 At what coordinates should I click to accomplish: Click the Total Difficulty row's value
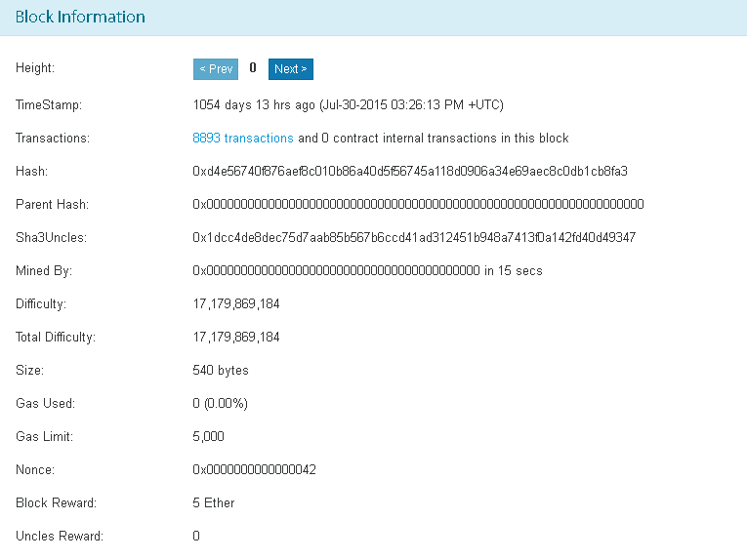click(x=236, y=338)
